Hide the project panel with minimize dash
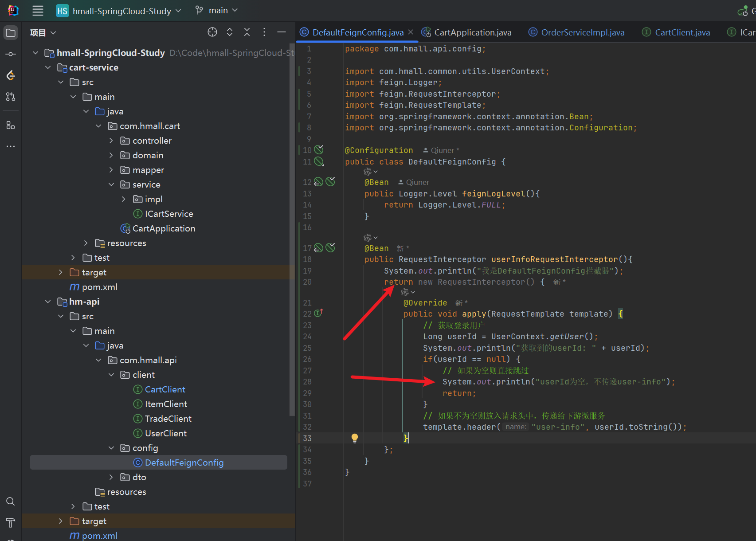The image size is (756, 541). [282, 32]
